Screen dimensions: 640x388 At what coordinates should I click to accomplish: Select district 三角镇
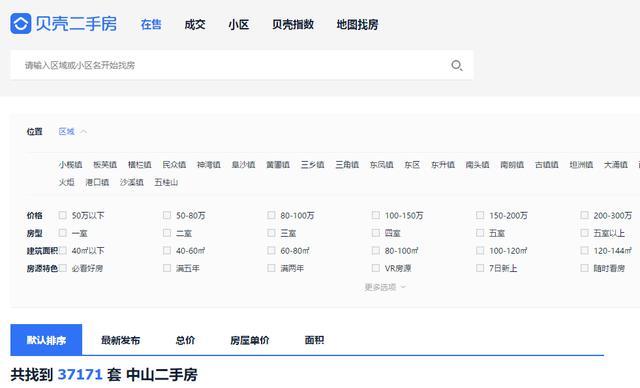pyautogui.click(x=347, y=165)
